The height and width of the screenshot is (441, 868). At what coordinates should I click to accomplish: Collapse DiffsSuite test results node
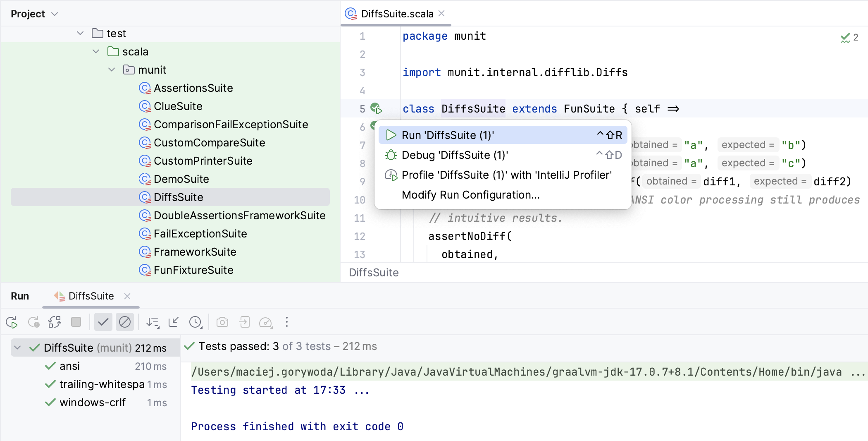(x=17, y=348)
